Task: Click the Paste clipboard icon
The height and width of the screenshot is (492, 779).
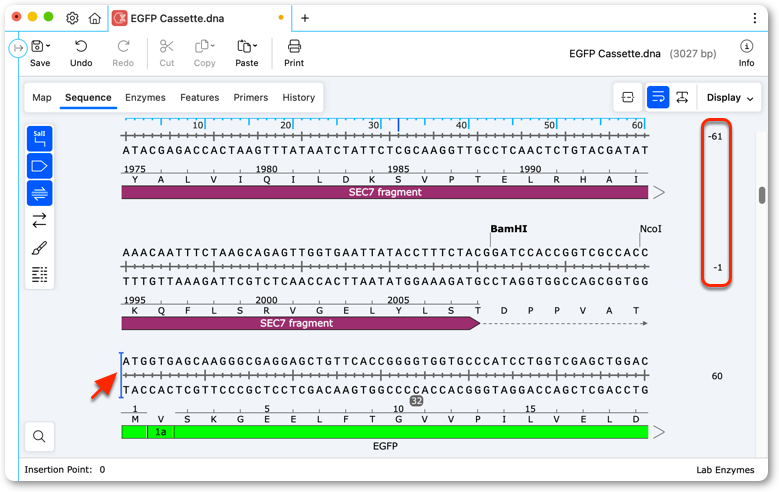Action: point(244,46)
